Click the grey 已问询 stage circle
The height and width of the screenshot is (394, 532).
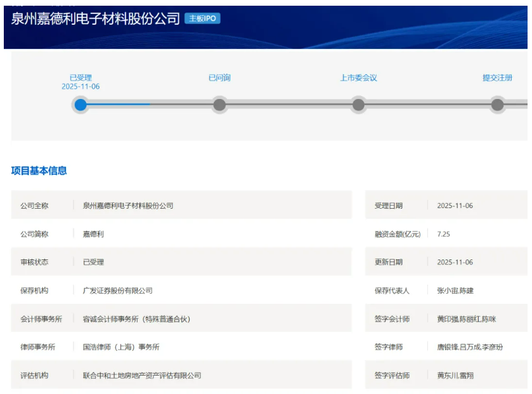pyautogui.click(x=219, y=105)
